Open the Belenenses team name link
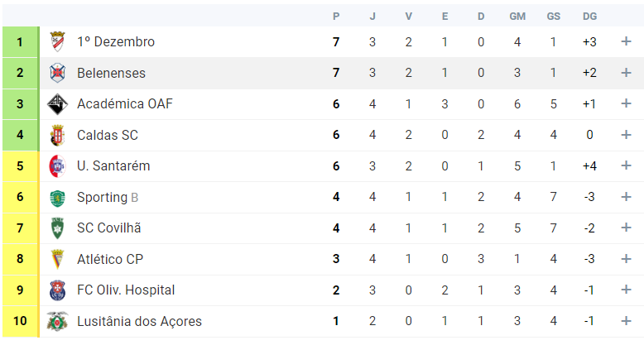The image size is (644, 345). point(111,73)
